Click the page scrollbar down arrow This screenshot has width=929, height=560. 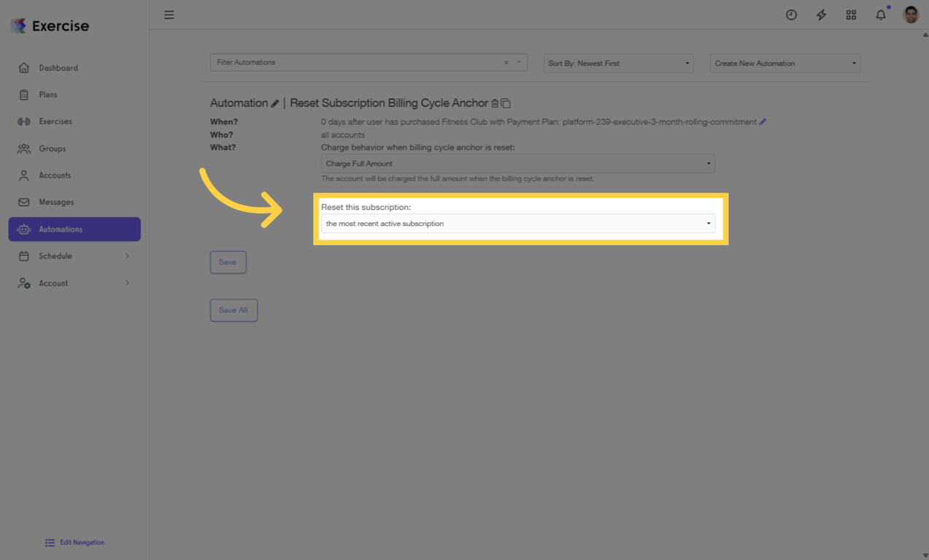(x=925, y=555)
